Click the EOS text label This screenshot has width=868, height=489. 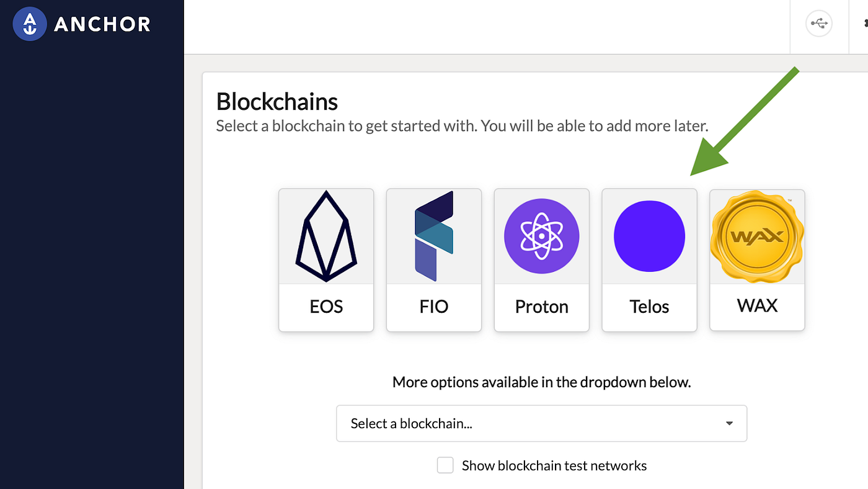click(x=326, y=307)
